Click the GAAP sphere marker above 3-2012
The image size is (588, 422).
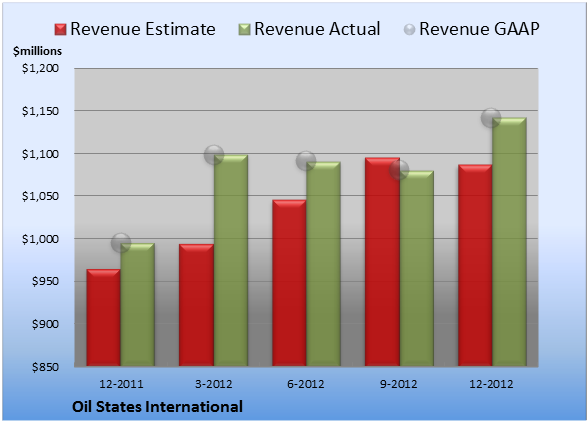point(214,155)
